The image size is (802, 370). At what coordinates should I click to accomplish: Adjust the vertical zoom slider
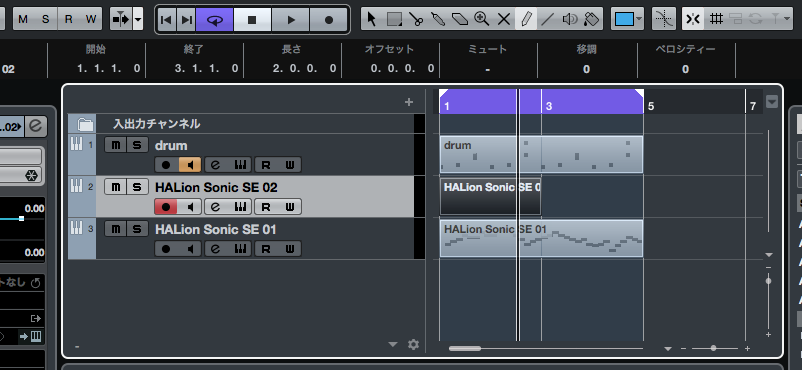pos(768,280)
